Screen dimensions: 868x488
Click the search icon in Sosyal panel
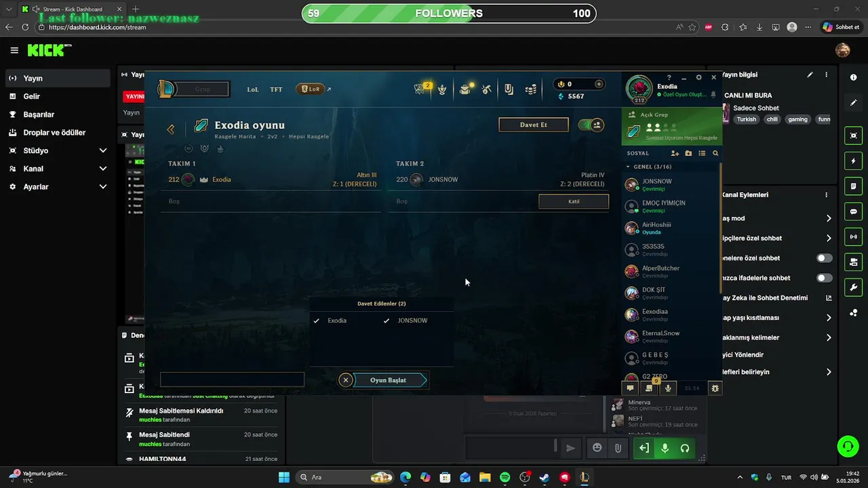715,153
